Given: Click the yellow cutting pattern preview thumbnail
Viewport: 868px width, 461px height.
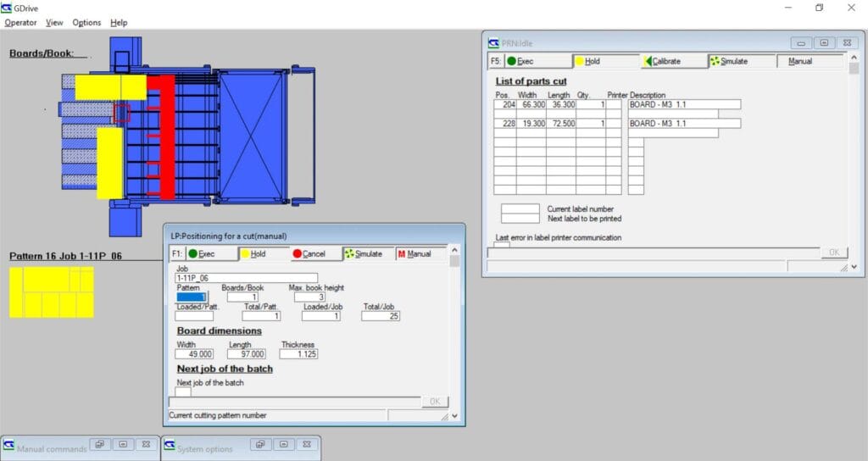Looking at the screenshot, I should pyautogui.click(x=51, y=292).
